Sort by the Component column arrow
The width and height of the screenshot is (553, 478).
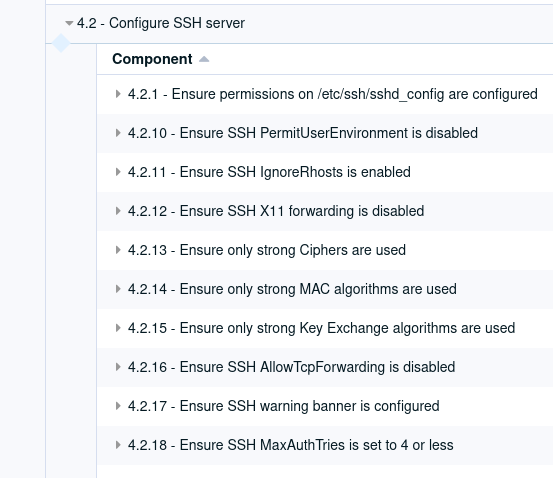(204, 59)
